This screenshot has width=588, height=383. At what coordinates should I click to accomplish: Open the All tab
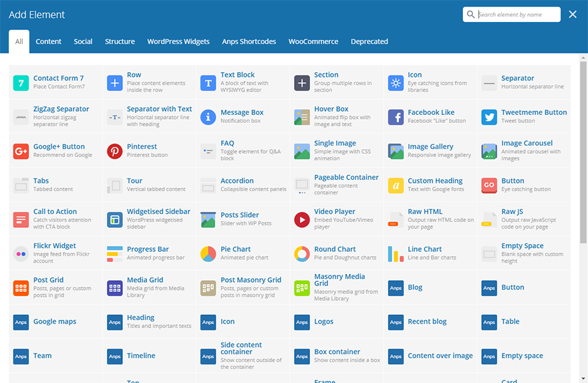(19, 41)
